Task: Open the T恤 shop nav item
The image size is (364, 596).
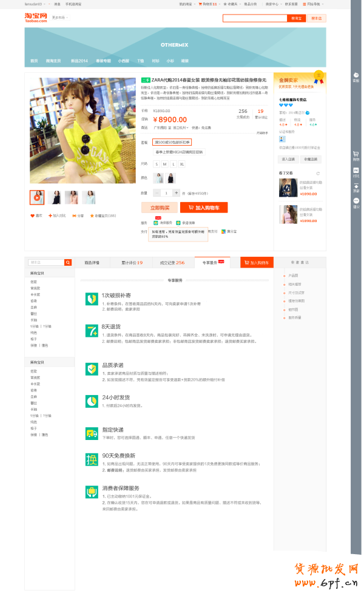Action: [x=141, y=61]
